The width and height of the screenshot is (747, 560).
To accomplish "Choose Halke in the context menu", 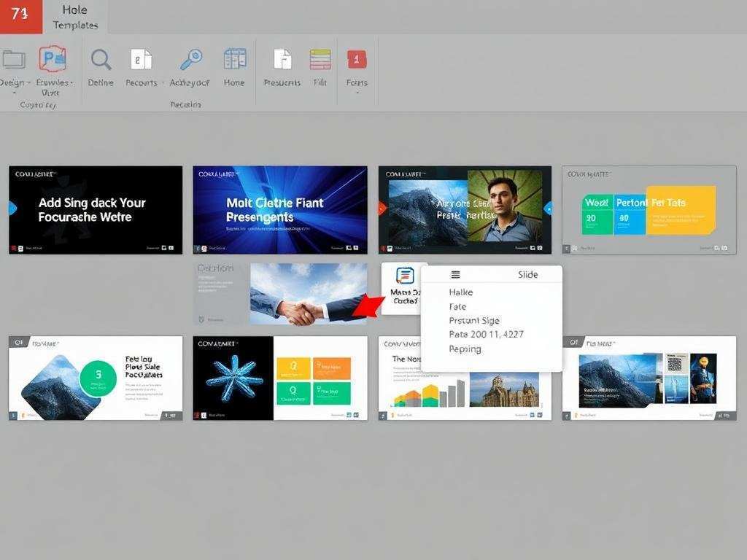I will point(461,292).
